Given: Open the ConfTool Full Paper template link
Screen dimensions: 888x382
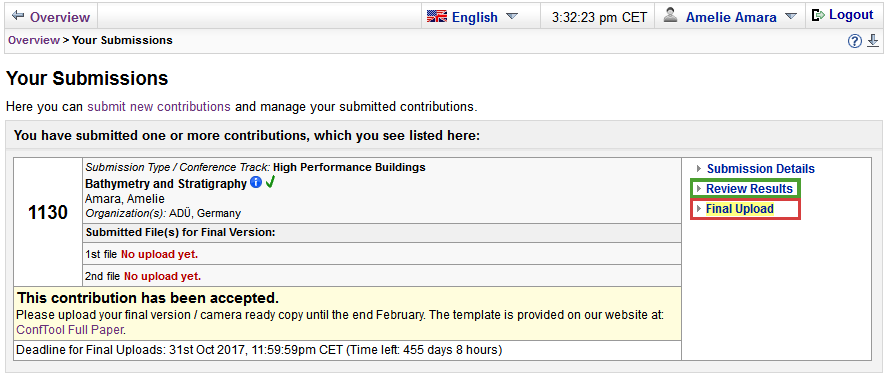Looking at the screenshot, I should coord(70,329).
